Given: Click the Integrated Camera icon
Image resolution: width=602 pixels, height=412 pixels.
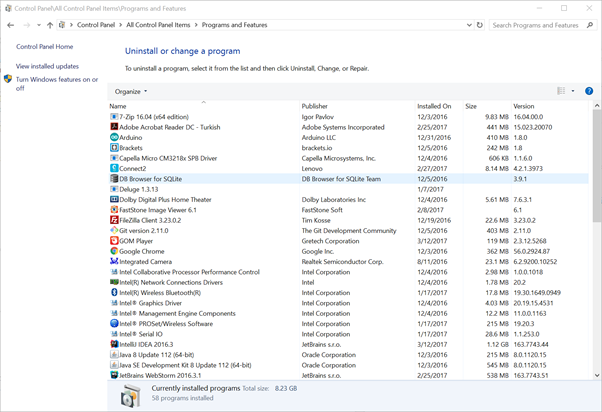Looking at the screenshot, I should coord(114,261).
